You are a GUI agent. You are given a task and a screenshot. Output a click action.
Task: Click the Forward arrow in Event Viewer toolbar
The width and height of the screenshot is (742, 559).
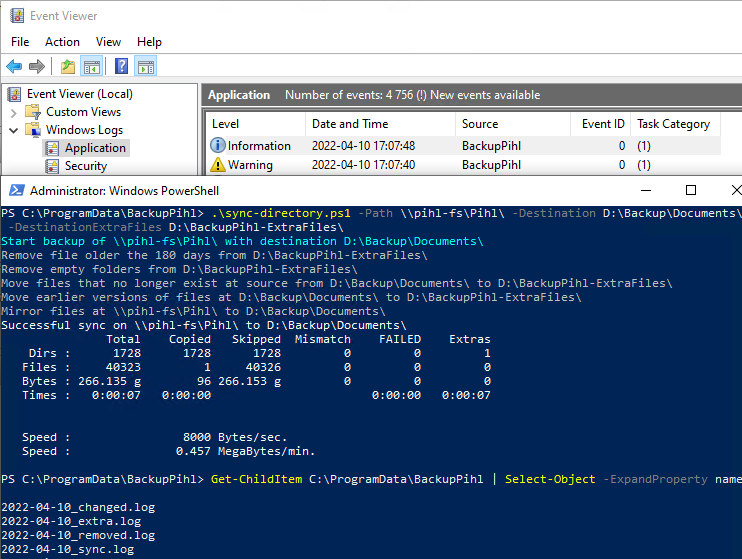(37, 66)
